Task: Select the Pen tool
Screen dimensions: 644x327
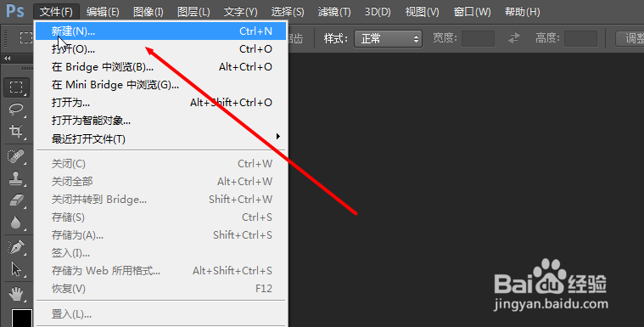Action: (x=16, y=248)
